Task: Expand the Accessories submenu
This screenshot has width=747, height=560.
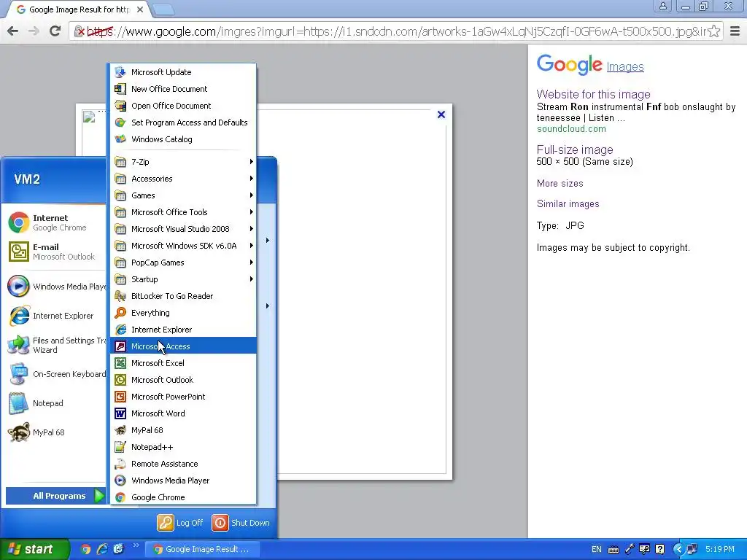Action: click(183, 179)
